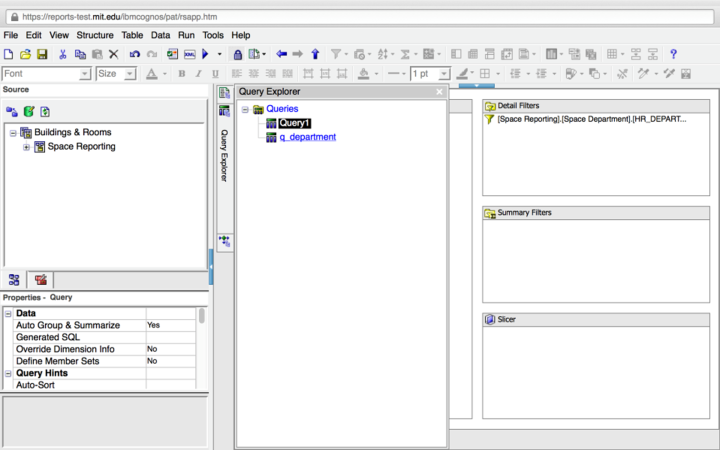Open the Toolbox tab in Source pane

click(x=41, y=280)
